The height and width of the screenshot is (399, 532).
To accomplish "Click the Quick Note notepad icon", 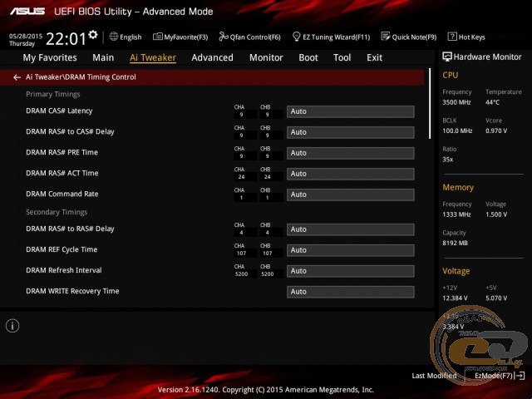I will pos(386,37).
